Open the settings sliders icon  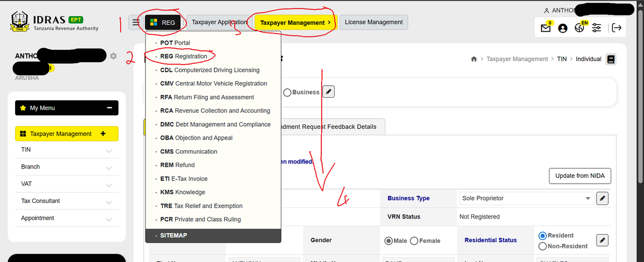(596, 28)
